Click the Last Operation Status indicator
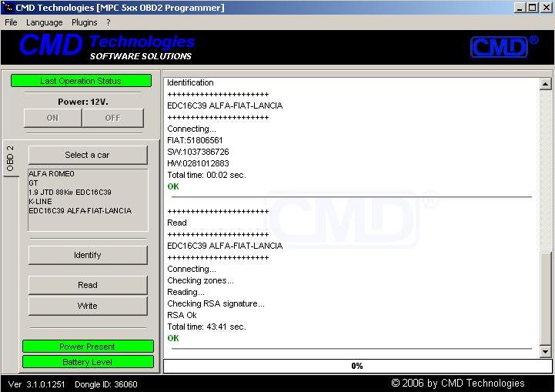 [80, 81]
